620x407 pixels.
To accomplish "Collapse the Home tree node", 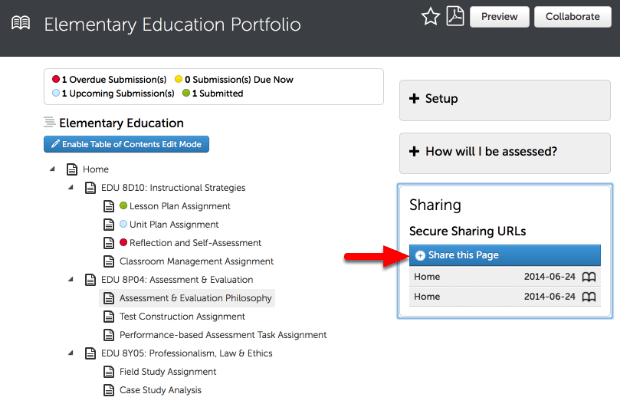I will pos(52,170).
